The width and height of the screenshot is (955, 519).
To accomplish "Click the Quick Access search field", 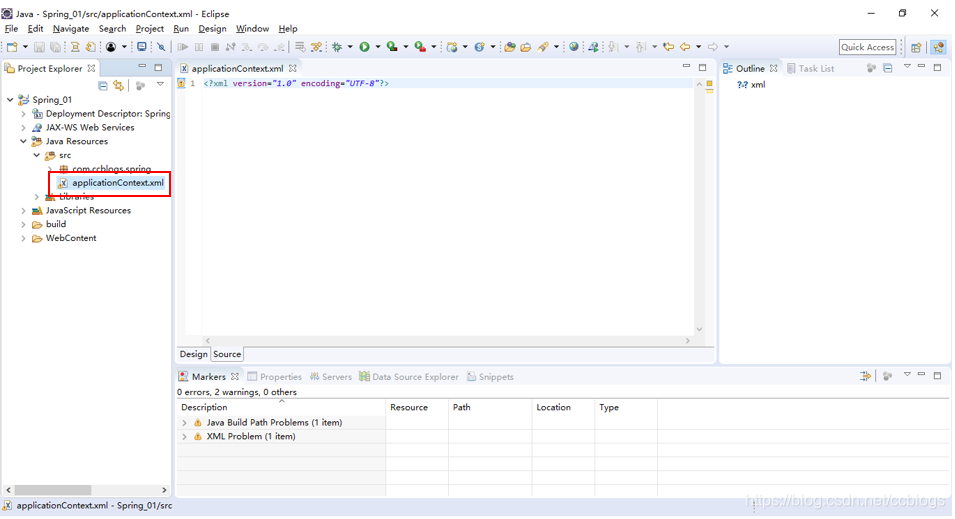I will pyautogui.click(x=867, y=47).
